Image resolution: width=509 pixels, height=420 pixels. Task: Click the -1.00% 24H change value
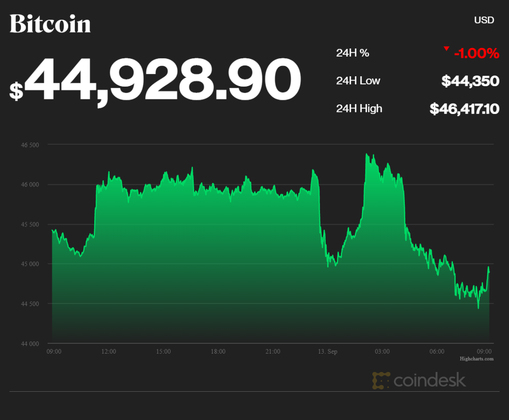pyautogui.click(x=476, y=53)
